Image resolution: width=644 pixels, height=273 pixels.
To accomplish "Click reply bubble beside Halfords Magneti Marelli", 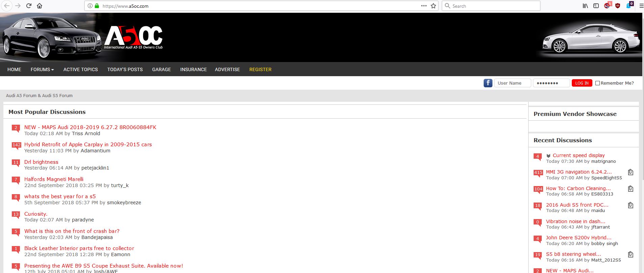I will [16, 180].
